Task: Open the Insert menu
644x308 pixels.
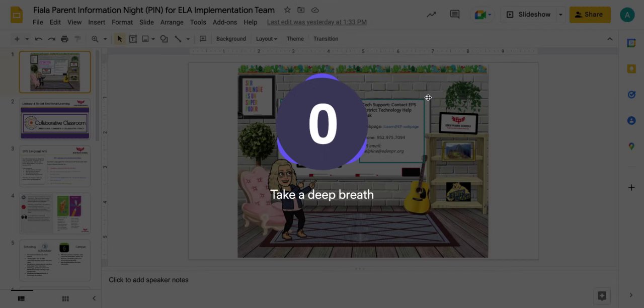Action: (x=97, y=22)
